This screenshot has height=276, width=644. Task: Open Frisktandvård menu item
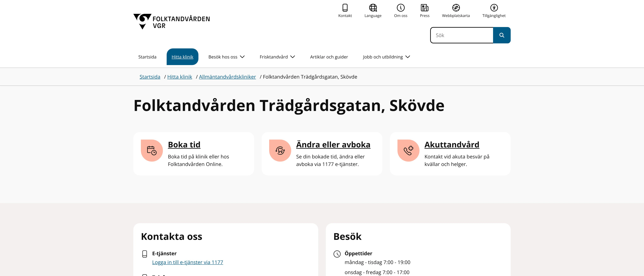pos(274,57)
